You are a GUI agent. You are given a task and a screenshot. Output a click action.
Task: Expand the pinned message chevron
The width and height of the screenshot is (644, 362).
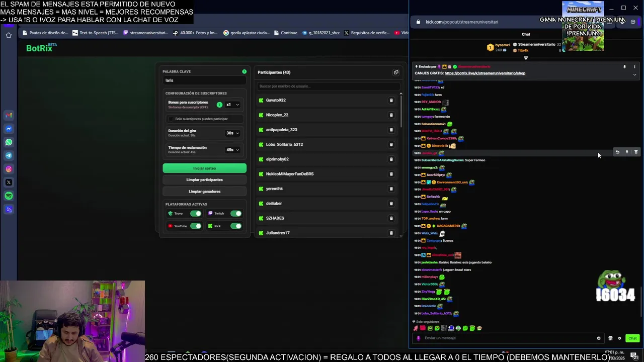pos(634,75)
